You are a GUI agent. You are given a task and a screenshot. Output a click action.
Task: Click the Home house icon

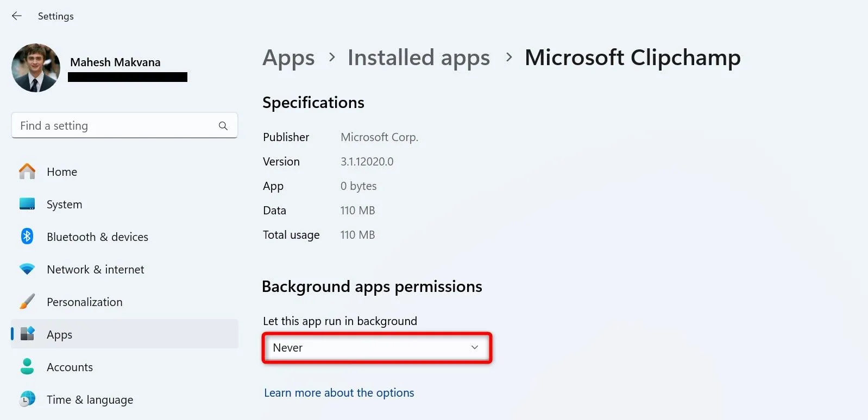coord(27,171)
